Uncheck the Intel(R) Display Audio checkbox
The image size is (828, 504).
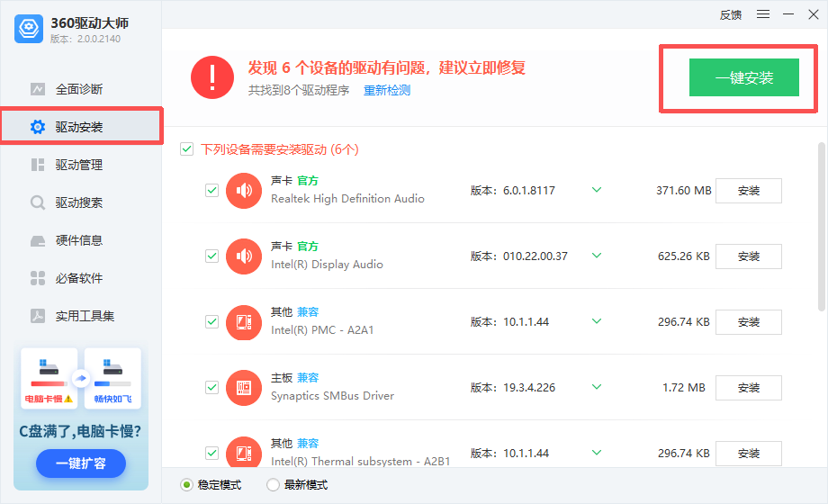211,256
